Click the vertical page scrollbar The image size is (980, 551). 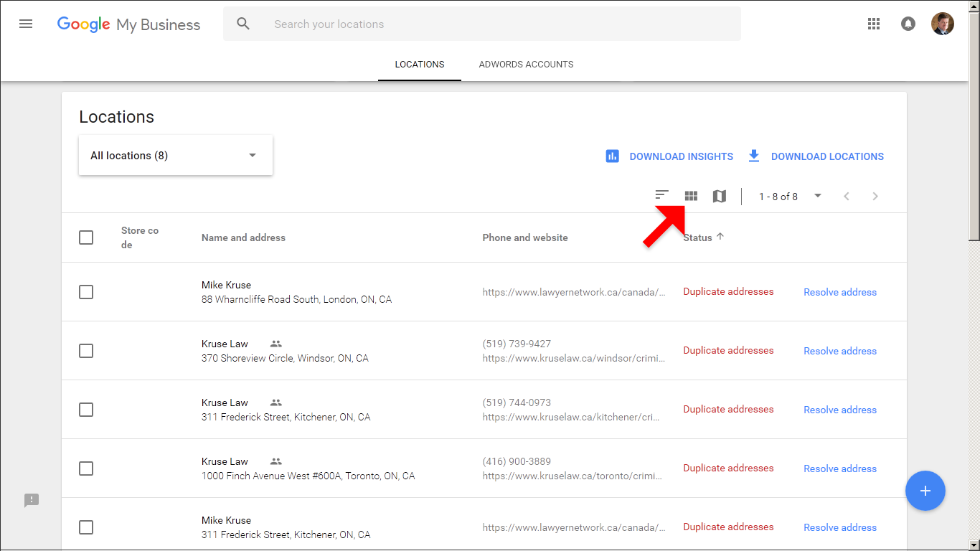tap(974, 126)
